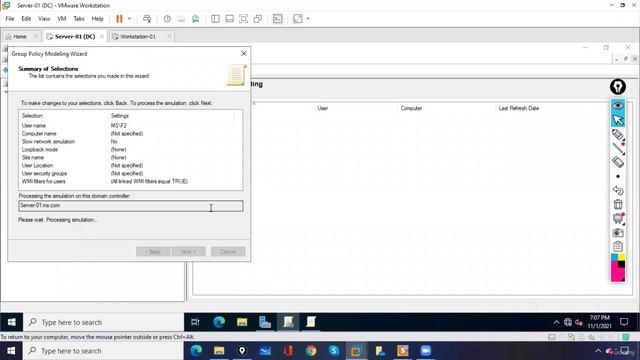Open File Explorer in guest taskbar
The height and width of the screenshot is (360, 640).
(x=242, y=322)
